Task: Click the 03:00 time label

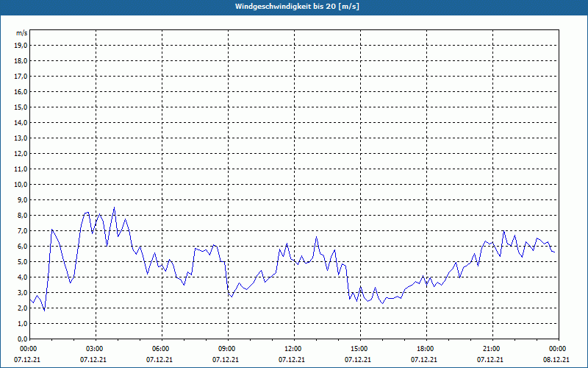Action: pos(96,349)
